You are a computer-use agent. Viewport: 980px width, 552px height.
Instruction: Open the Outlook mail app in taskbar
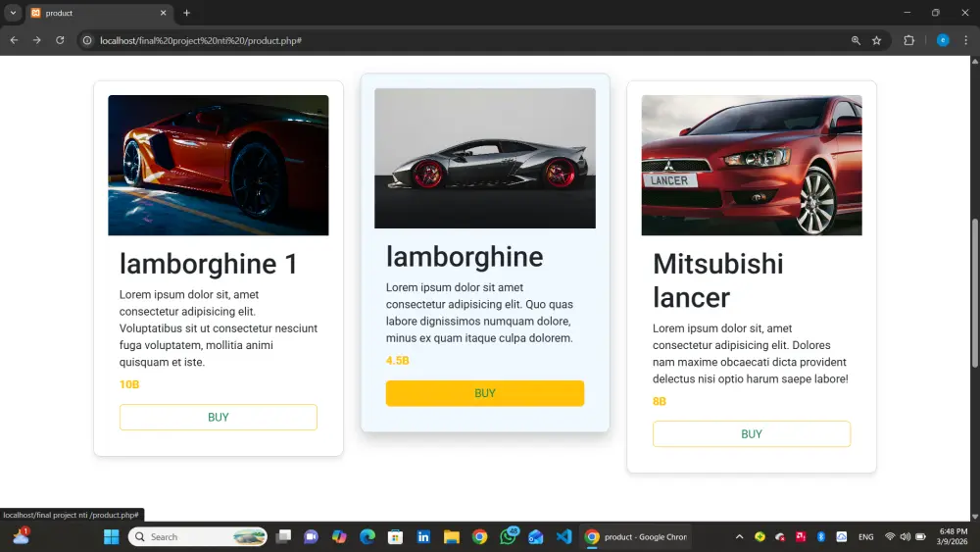[536, 536]
